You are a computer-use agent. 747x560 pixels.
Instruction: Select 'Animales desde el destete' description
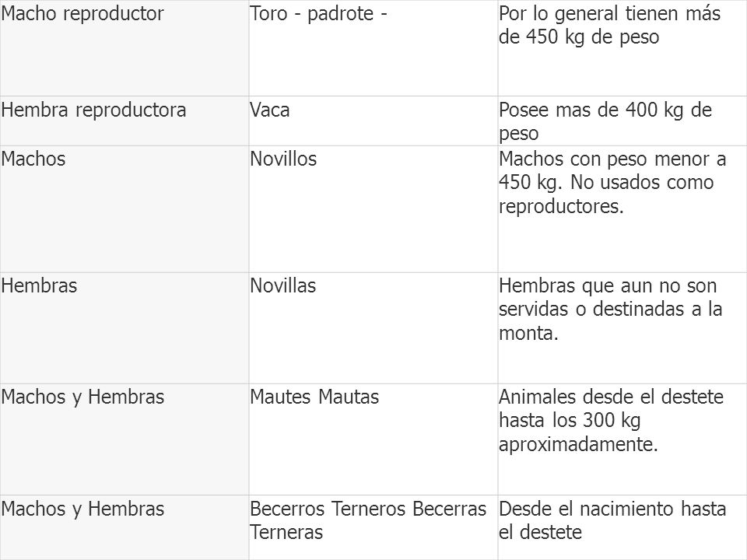click(x=612, y=421)
